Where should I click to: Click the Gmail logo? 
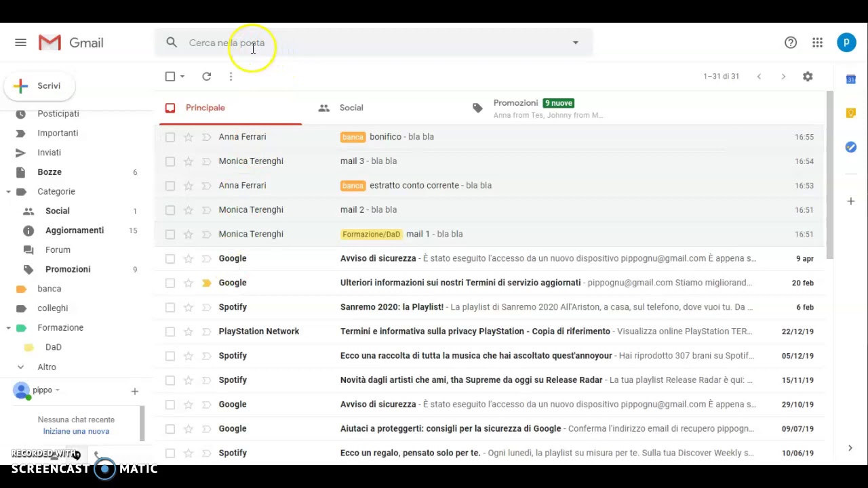point(71,43)
